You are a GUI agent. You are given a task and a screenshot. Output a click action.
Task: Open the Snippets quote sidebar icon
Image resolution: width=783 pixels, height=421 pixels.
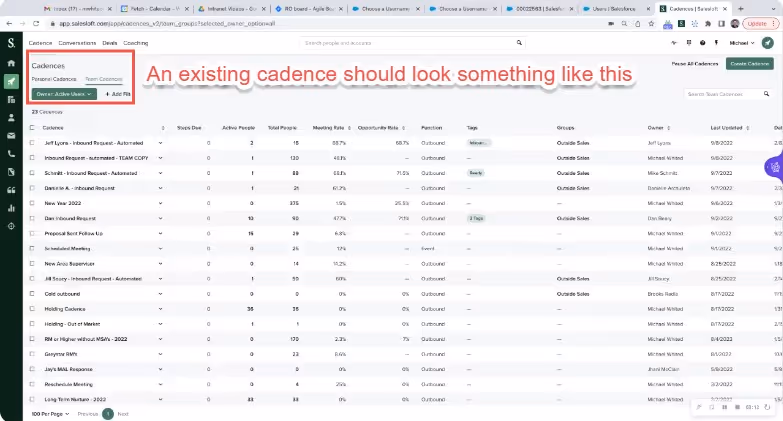[11, 190]
